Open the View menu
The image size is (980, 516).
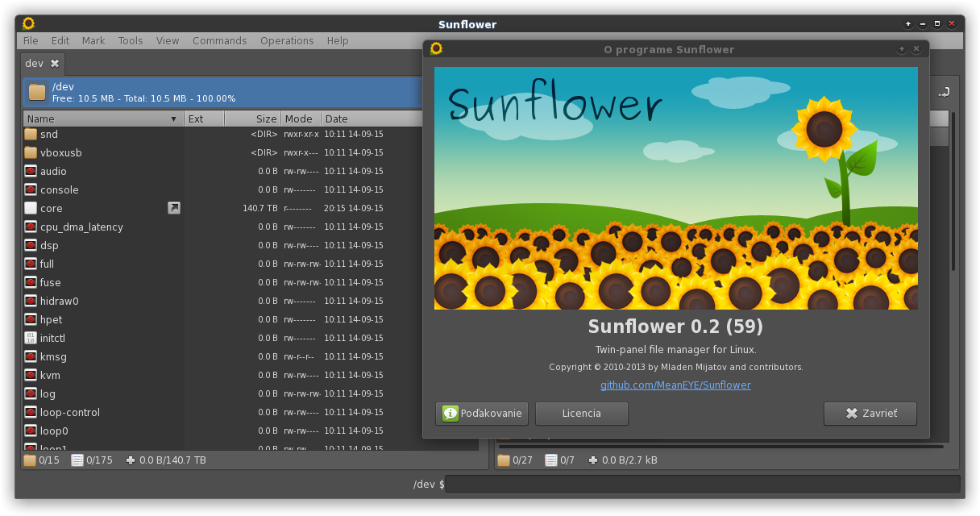point(168,40)
